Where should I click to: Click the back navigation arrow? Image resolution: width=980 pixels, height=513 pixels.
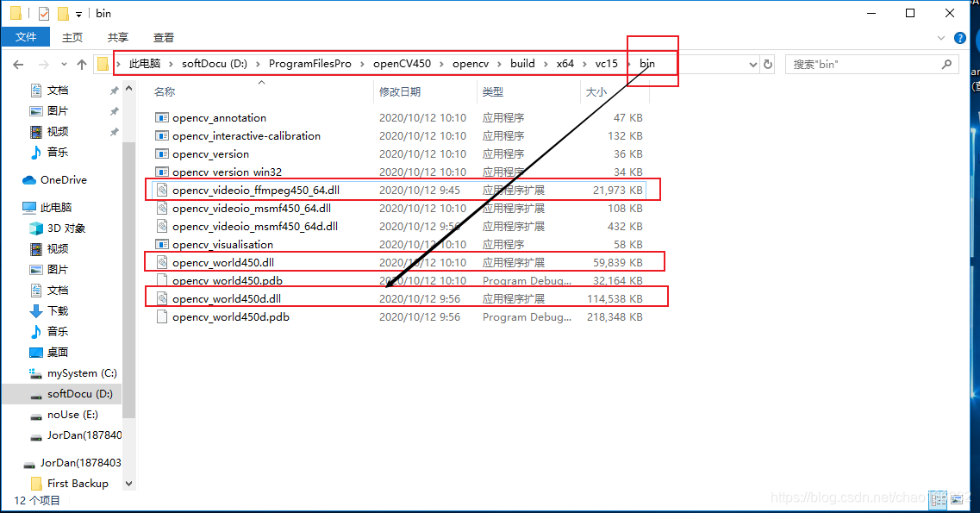point(19,65)
